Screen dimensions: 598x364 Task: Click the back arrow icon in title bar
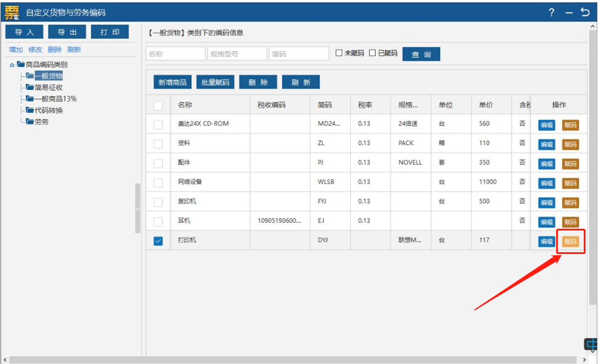(x=585, y=12)
